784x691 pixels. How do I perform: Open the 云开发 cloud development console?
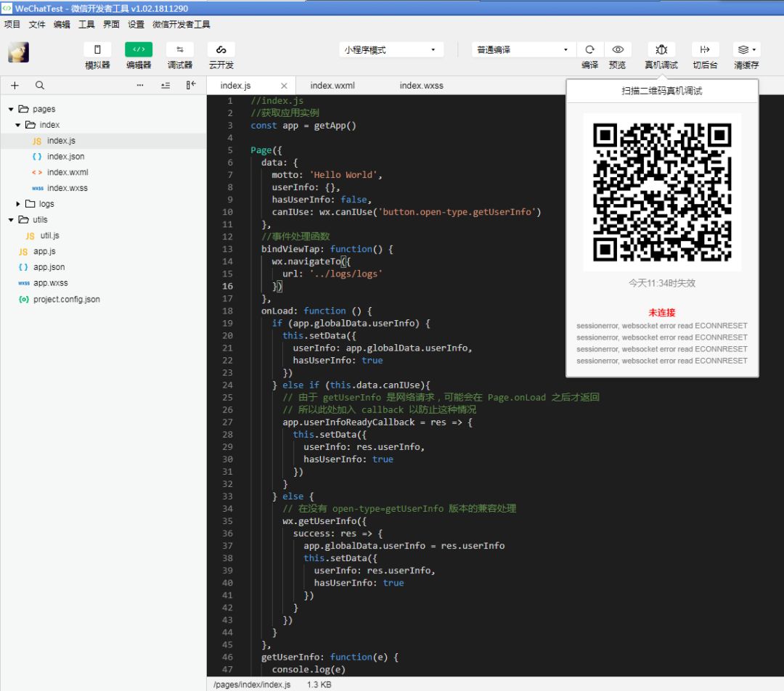[221, 49]
